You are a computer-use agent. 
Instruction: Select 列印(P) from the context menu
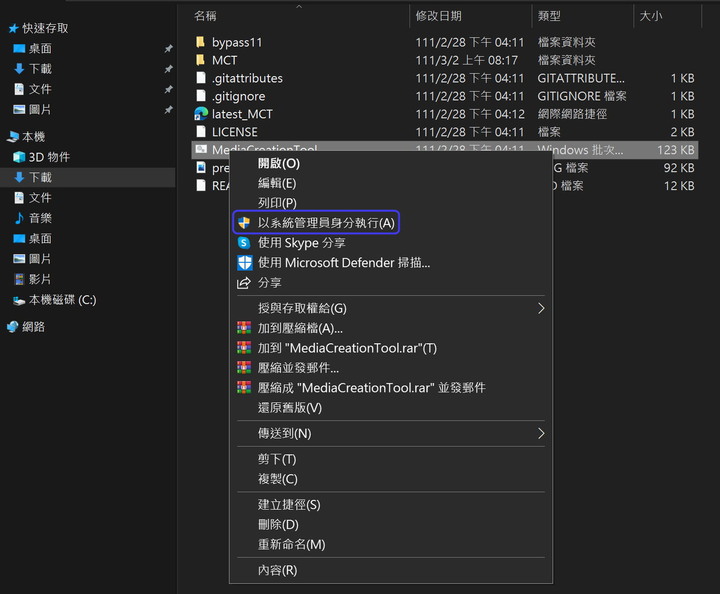tap(390, 203)
